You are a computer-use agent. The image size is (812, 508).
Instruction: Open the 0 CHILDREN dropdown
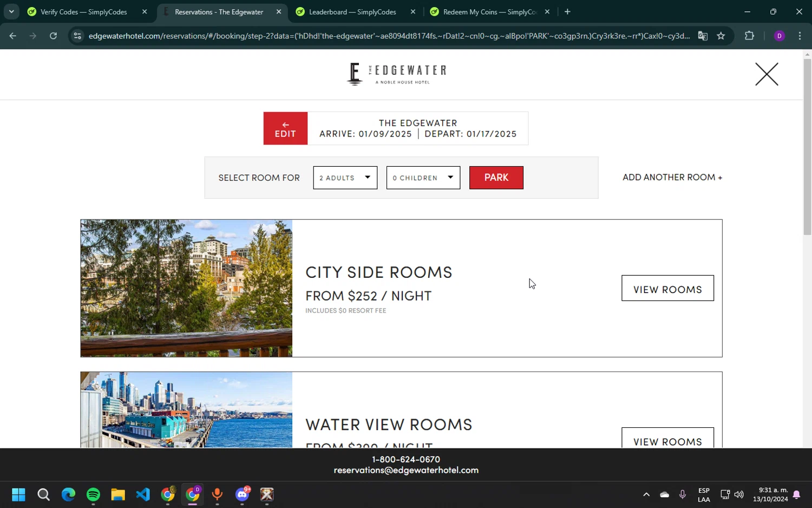pos(423,178)
